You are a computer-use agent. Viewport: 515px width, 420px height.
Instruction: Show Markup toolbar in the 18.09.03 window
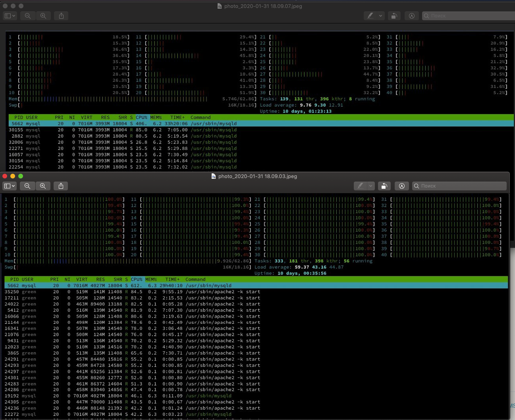pyautogui.click(x=402, y=186)
